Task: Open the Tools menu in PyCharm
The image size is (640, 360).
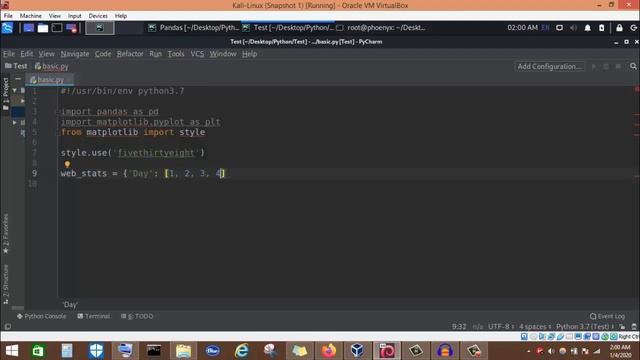Action: (x=176, y=54)
